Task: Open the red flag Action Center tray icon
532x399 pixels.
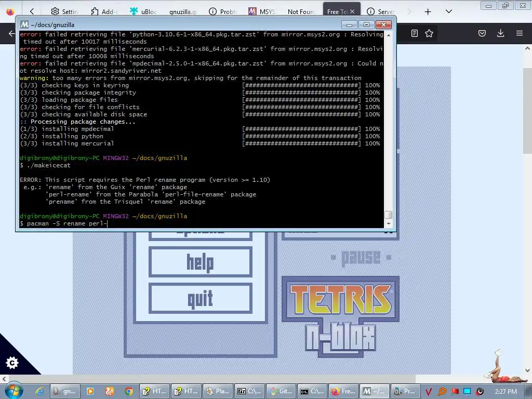Action: point(455,392)
